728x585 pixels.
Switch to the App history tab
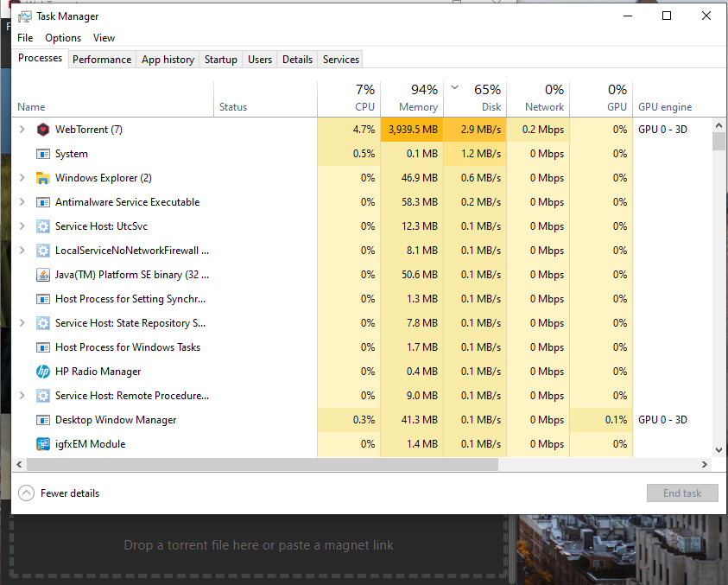[168, 60]
